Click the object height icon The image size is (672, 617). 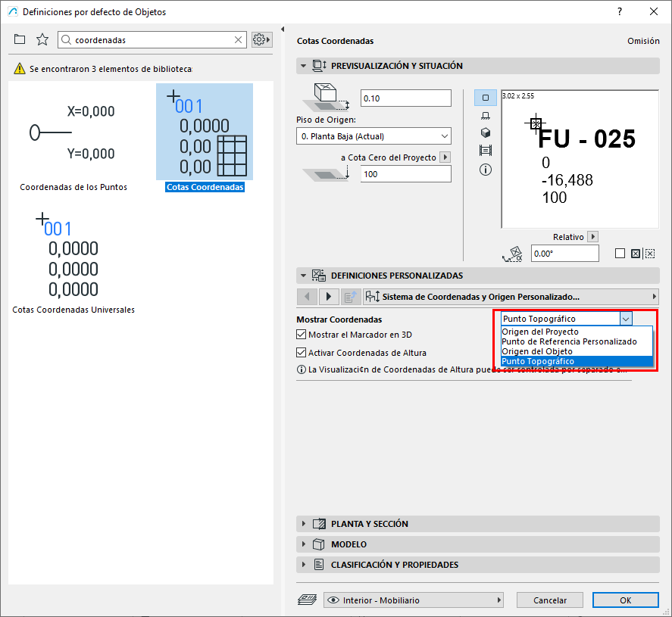click(x=327, y=97)
